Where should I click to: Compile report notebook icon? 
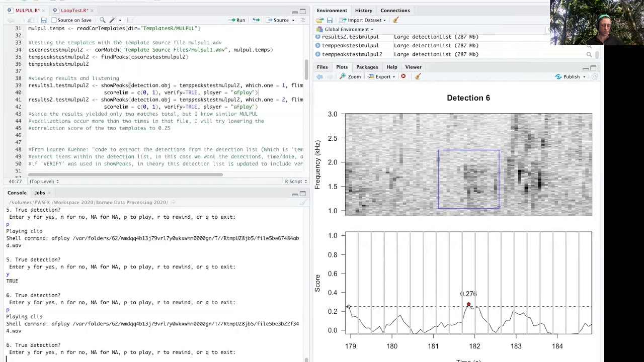click(x=129, y=20)
